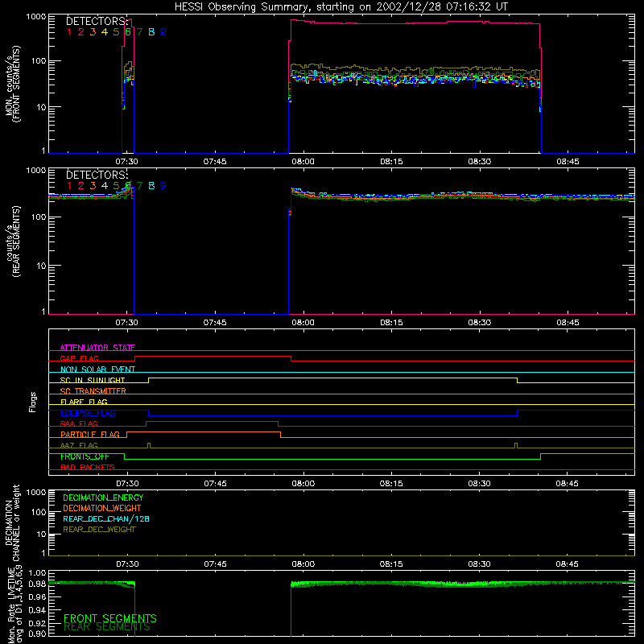Image resolution: width=644 pixels, height=644 pixels.
Task: Click the 07:30 tick label under front segments plot
Action: pyautogui.click(x=126, y=162)
